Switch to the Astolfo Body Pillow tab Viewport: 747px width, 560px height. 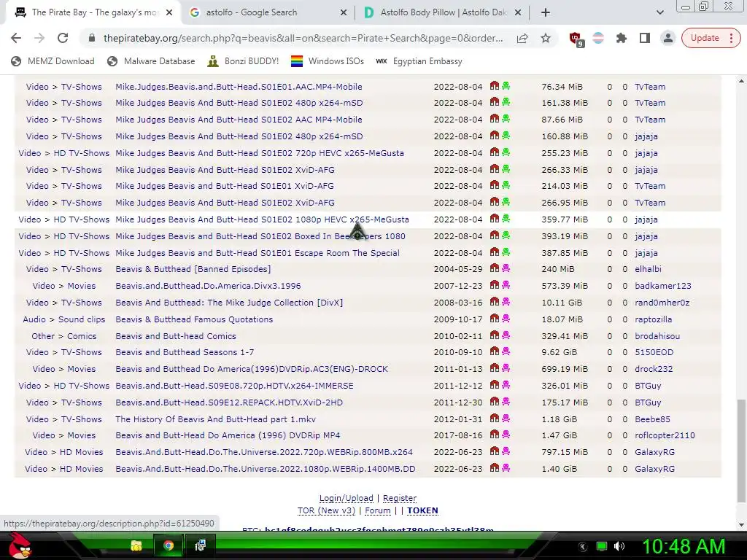pos(443,12)
